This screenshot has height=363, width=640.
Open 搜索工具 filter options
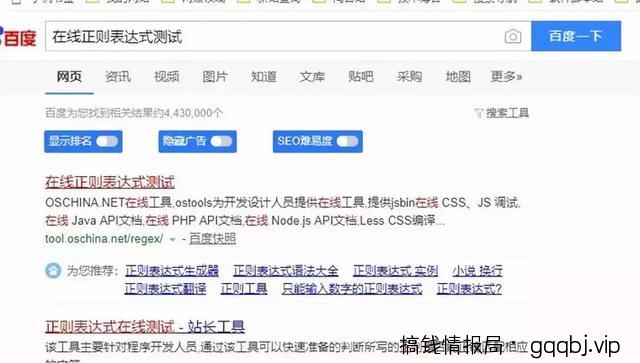pyautogui.click(x=507, y=113)
